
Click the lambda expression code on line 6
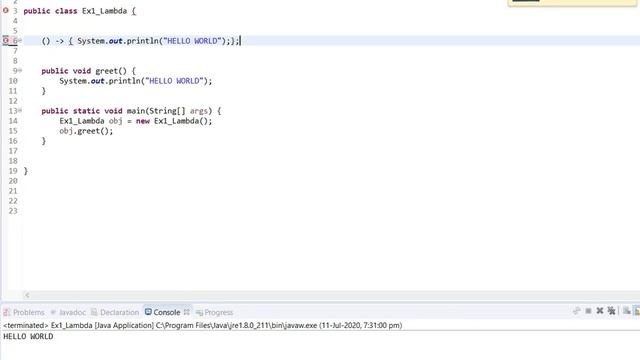(x=140, y=41)
